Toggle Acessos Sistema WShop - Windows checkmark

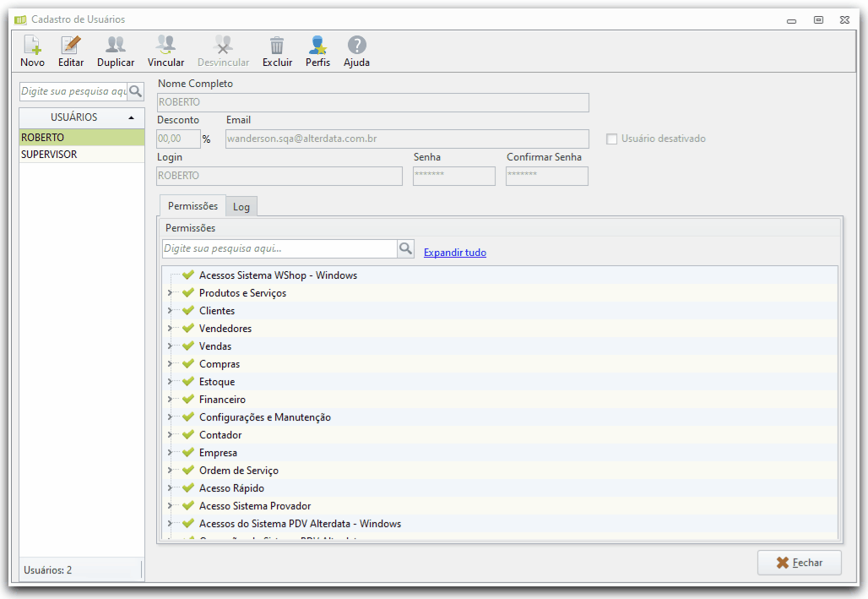coord(188,275)
